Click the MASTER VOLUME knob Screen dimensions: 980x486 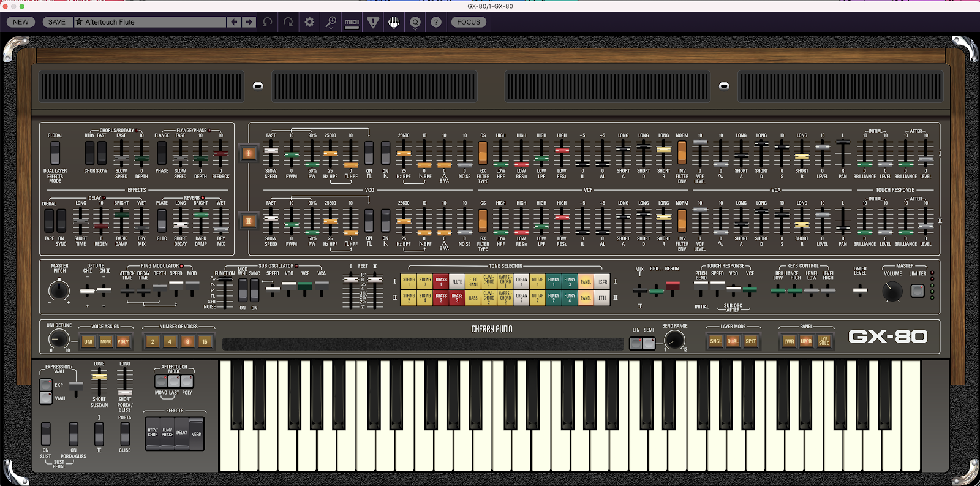point(892,291)
